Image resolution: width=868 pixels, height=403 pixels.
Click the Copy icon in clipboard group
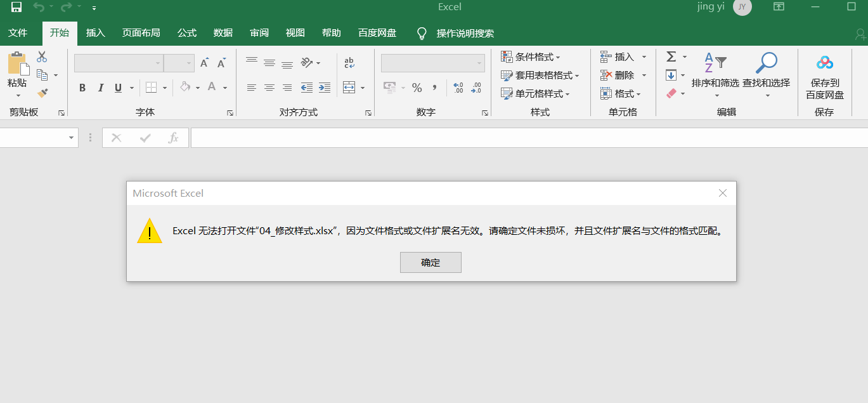click(x=42, y=75)
